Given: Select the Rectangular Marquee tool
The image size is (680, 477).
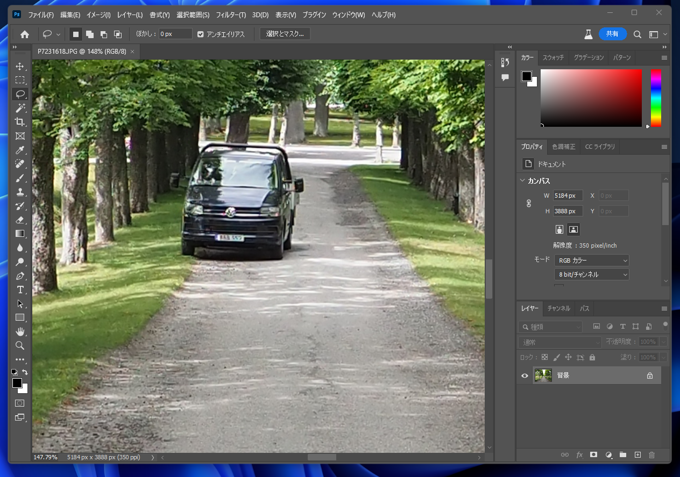Looking at the screenshot, I should (x=20, y=80).
